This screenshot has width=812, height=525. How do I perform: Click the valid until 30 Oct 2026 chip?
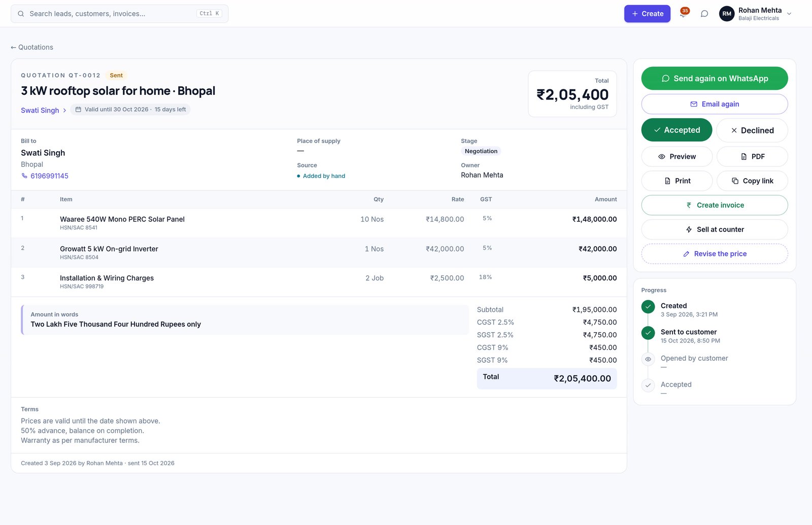[130, 110]
